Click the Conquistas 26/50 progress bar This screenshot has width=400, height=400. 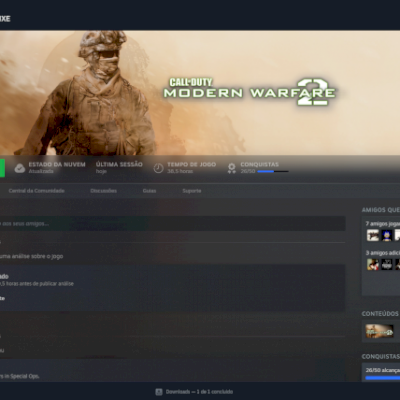click(x=273, y=171)
